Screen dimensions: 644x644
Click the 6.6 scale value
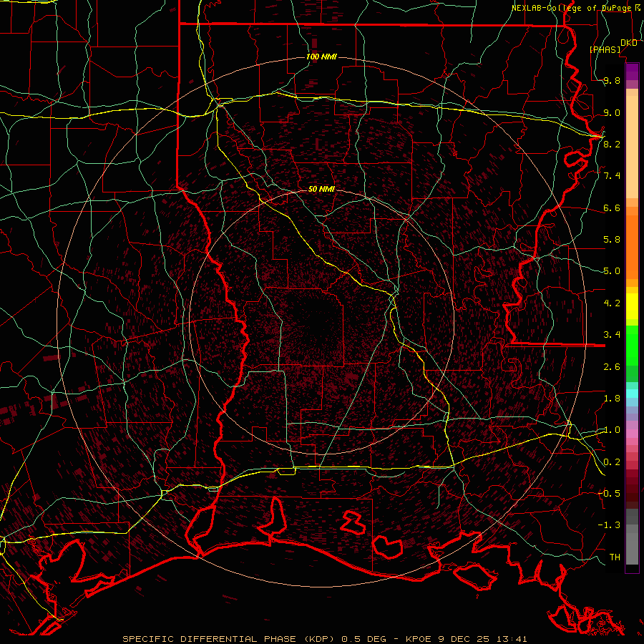point(612,208)
